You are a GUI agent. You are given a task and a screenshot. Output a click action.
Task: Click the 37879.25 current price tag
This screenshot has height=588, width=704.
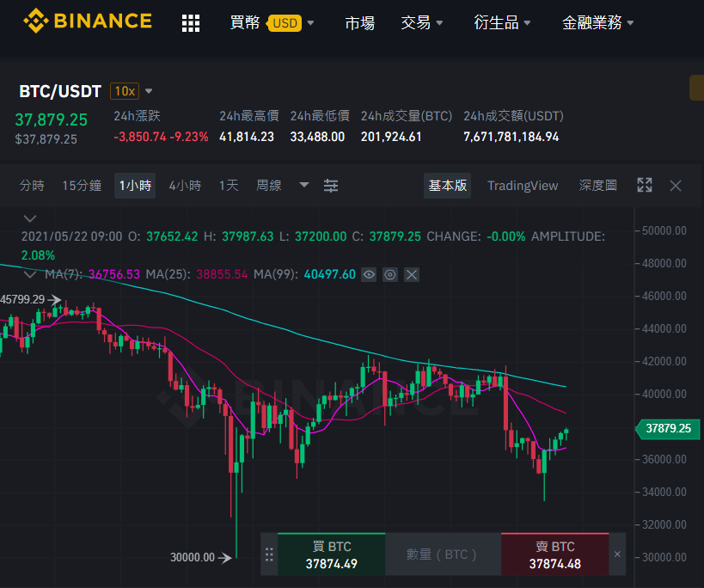coord(668,428)
